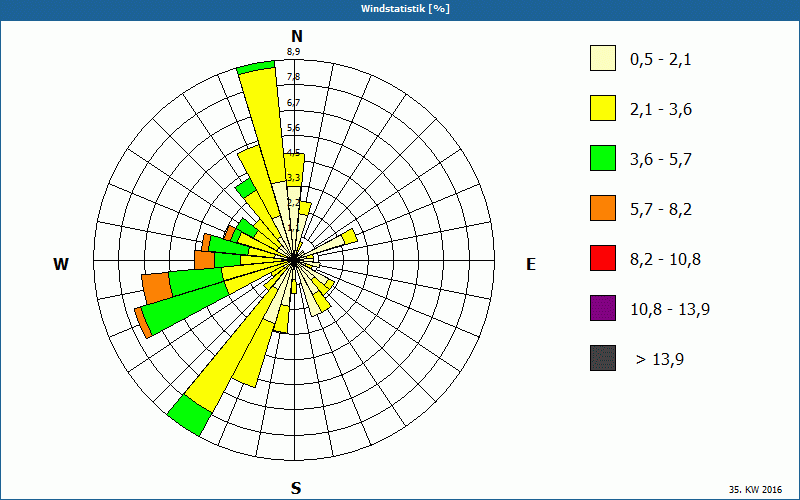Screen dimensions: 800x500
Task: Click the green tip of the southwest bar
Action: 189,415
